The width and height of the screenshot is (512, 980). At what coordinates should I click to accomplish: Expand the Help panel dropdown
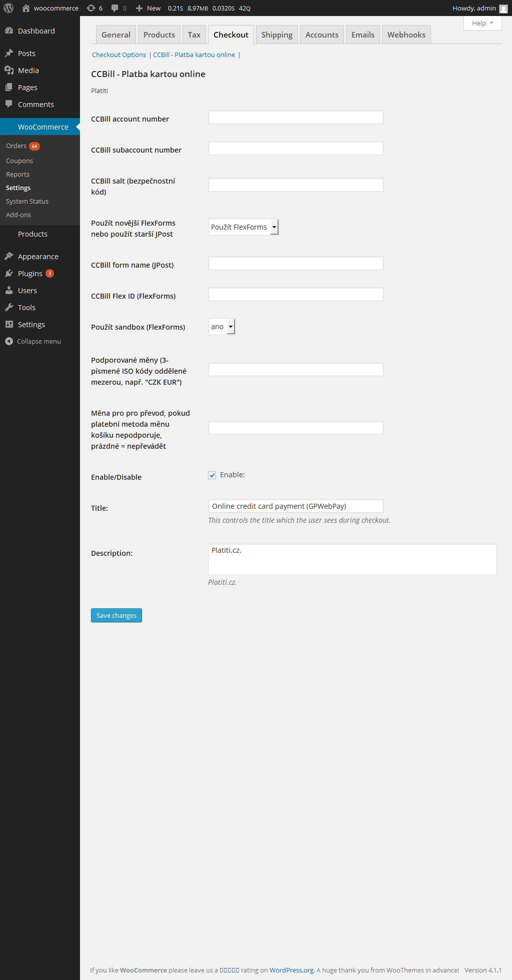point(482,23)
